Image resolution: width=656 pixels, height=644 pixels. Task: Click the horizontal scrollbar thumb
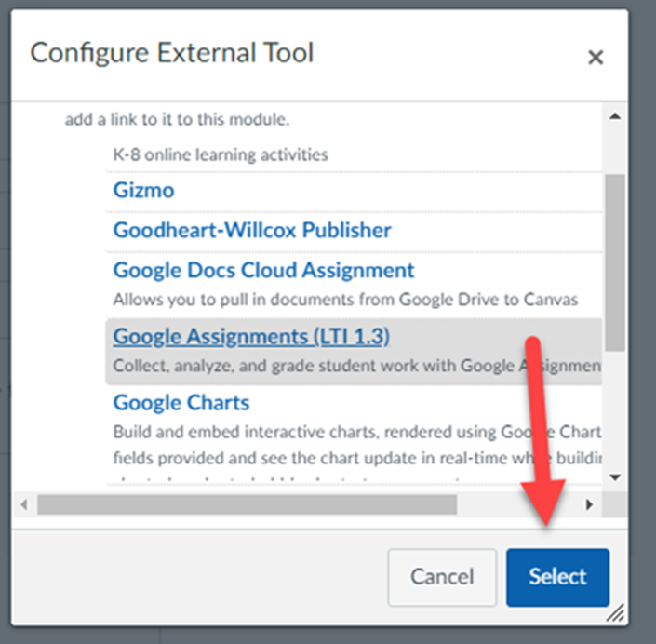point(247,504)
